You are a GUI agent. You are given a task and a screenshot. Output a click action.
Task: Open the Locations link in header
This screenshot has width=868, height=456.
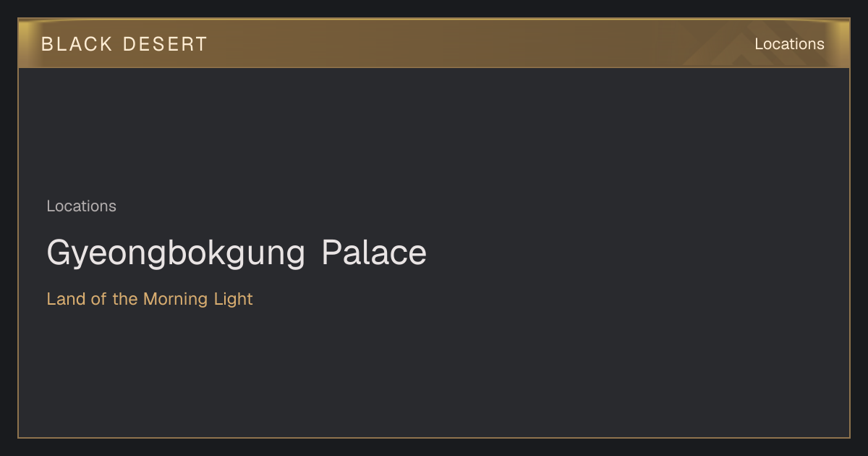(789, 44)
